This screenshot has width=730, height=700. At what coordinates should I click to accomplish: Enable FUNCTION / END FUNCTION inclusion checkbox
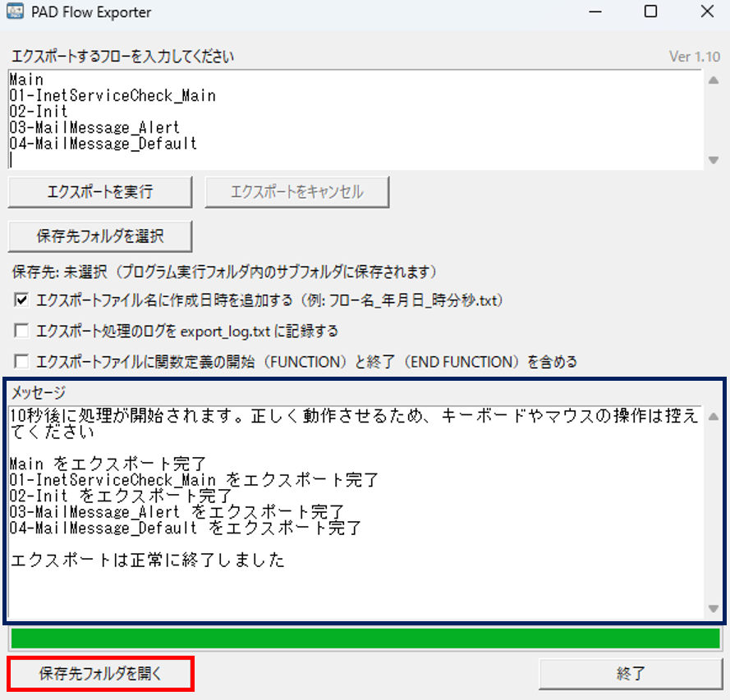pyautogui.click(x=21, y=361)
